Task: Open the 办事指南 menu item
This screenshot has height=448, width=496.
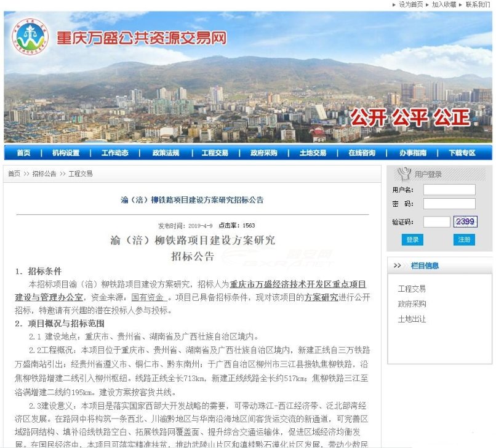Action: click(413, 153)
